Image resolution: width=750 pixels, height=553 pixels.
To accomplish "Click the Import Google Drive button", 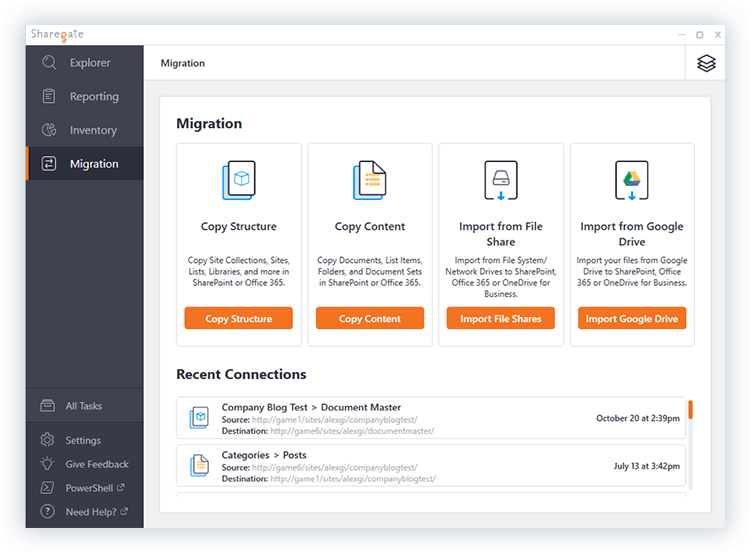I will 632,318.
